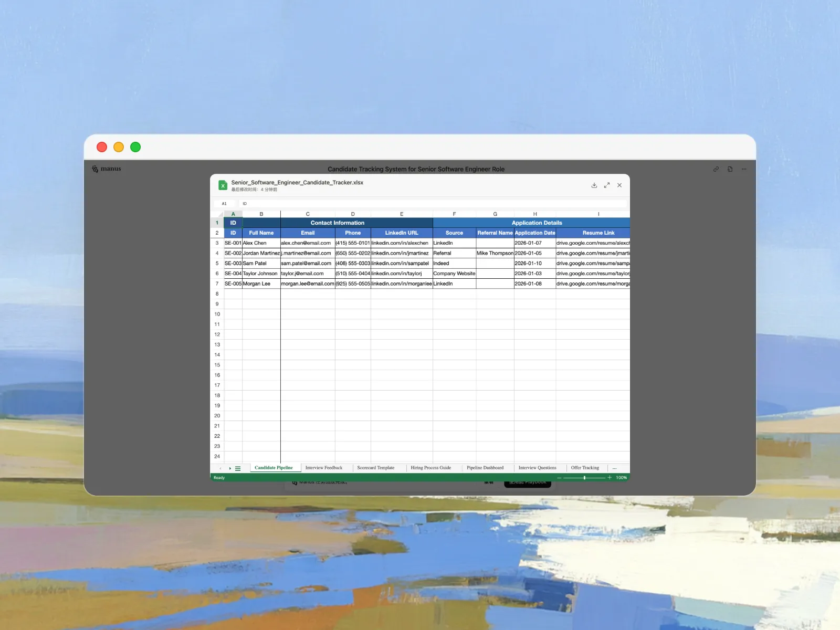Click the previous-sheet navigation arrow
The height and width of the screenshot is (630, 840).
click(x=220, y=468)
